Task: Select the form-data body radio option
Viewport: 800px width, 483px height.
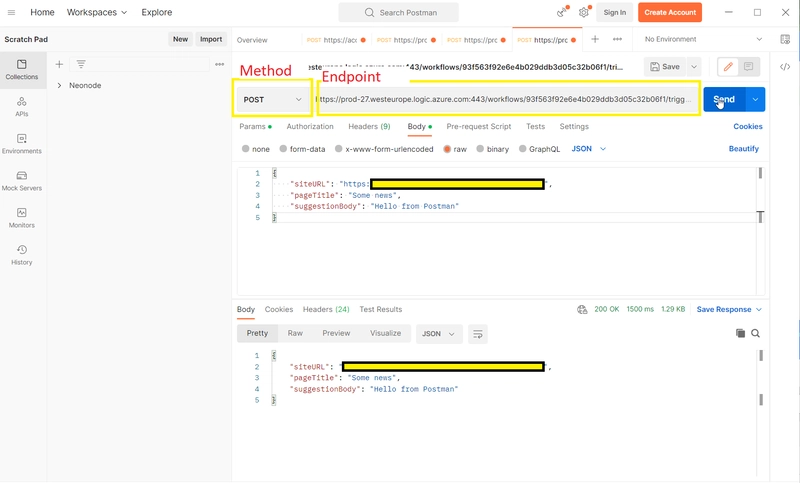Action: click(x=283, y=149)
